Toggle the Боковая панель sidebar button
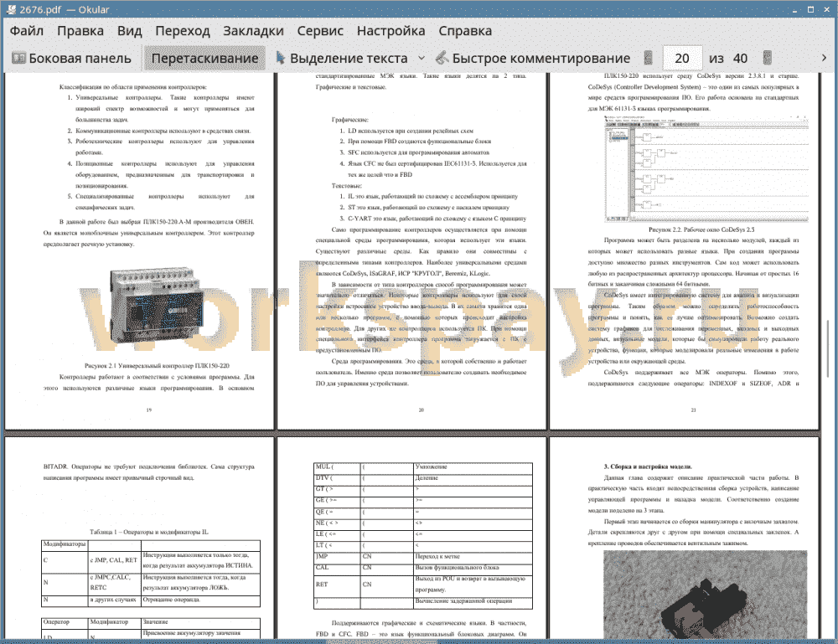Screen dimensions: 838x644 click(x=71, y=59)
